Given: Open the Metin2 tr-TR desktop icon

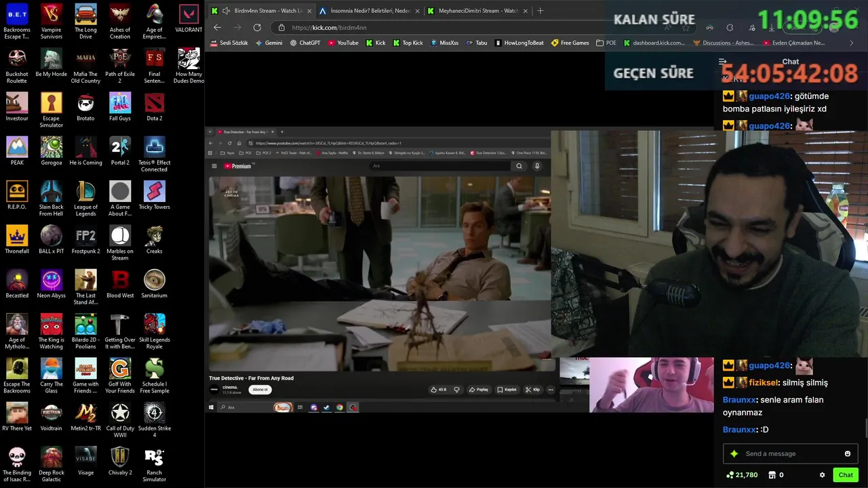Looking at the screenshot, I should click(85, 418).
